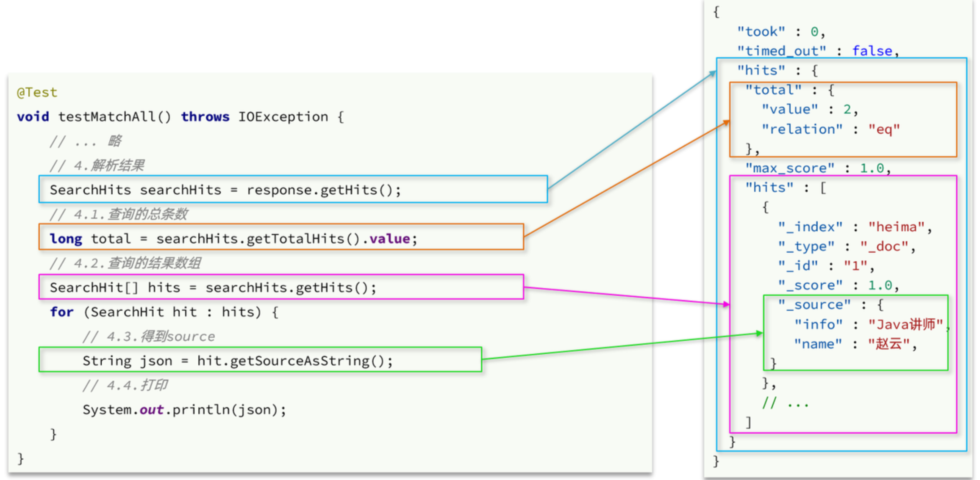Image resolution: width=980 pixels, height=480 pixels.
Task: Click the "_index" : "heima" entry
Action: [x=854, y=227]
